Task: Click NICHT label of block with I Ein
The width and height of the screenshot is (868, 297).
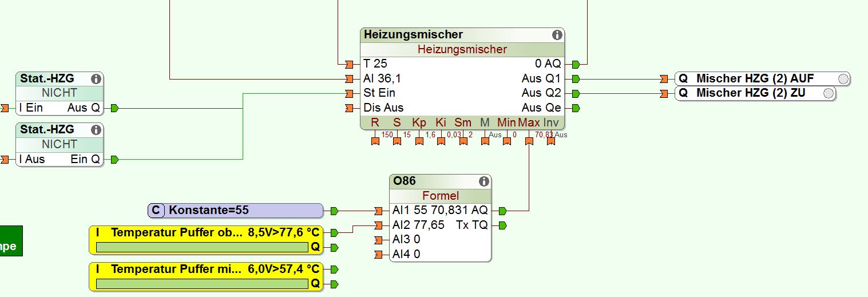Action: (x=60, y=93)
